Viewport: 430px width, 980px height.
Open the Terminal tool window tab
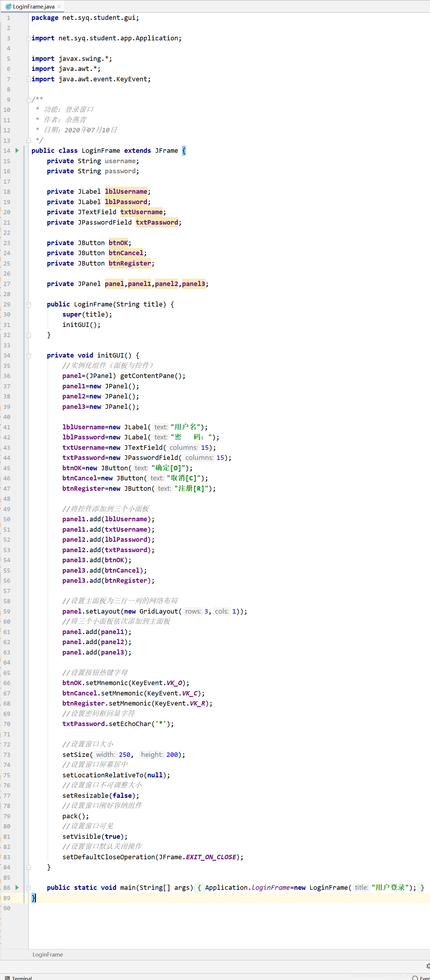pyautogui.click(x=18, y=978)
